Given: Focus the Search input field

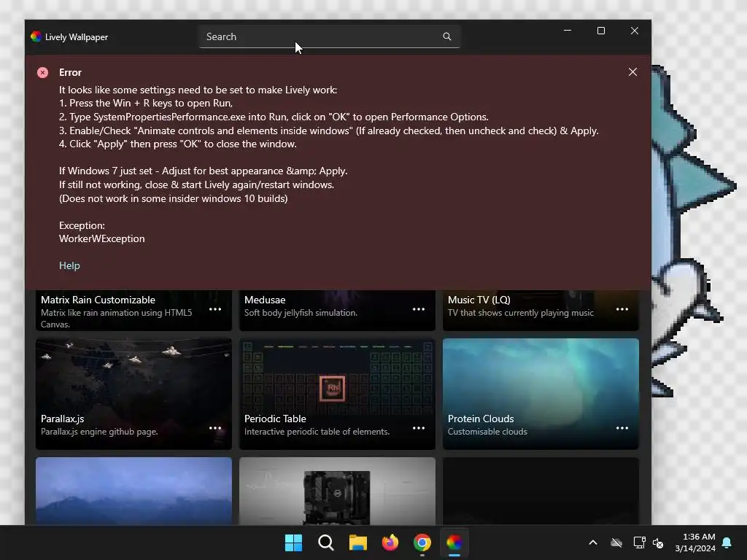Looking at the screenshot, I should pos(329,36).
